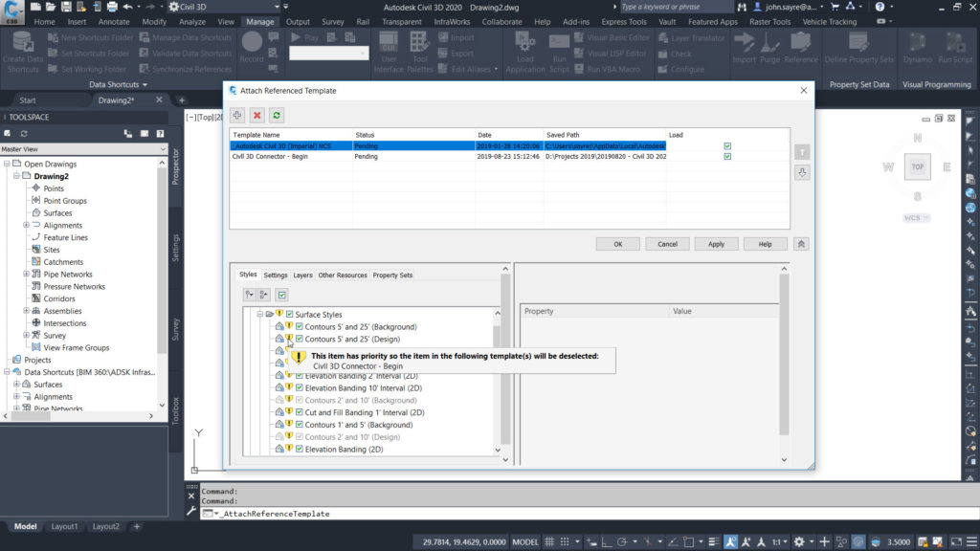Click the Save icon in the quick access toolbar

coord(66,7)
